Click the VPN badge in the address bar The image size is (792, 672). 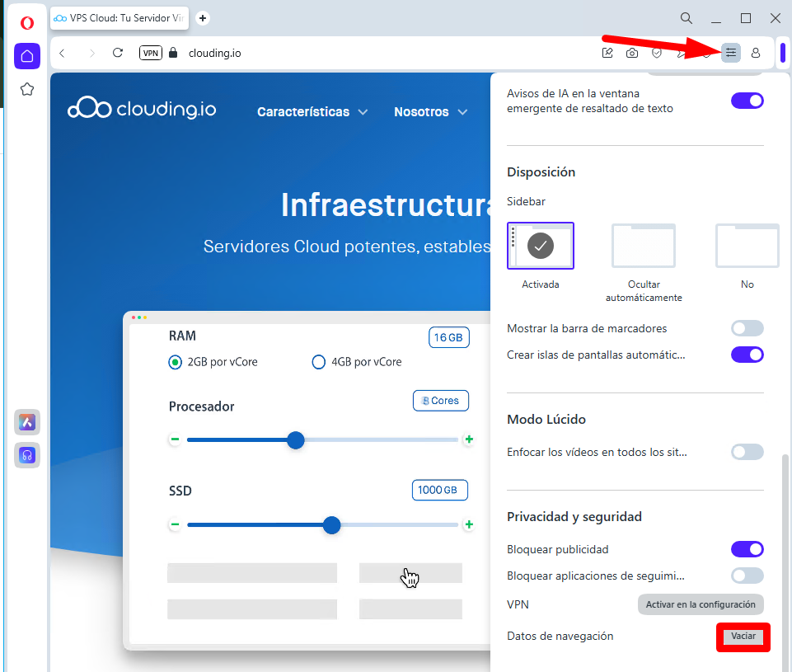coord(150,53)
